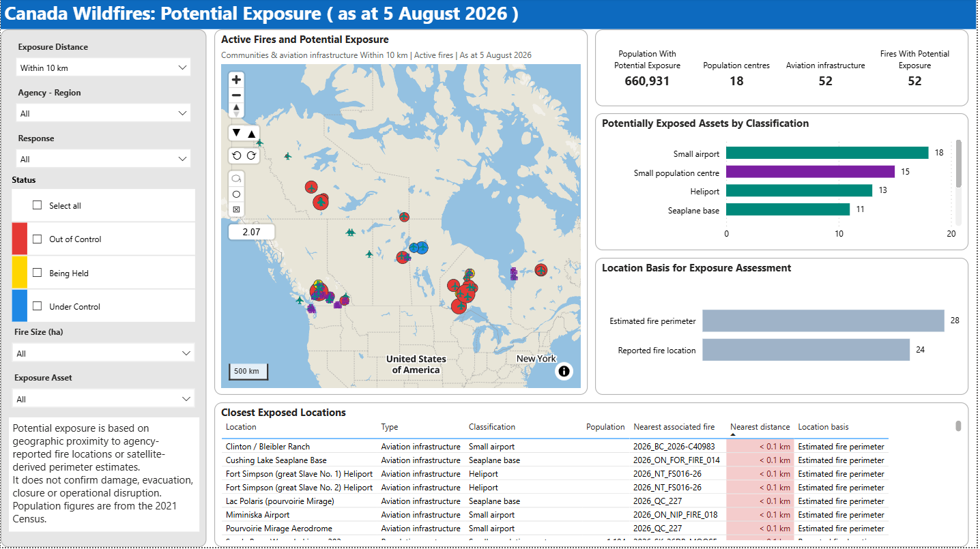980x549 pixels.
Task: Zoom in with the map plus button
Action: click(237, 80)
